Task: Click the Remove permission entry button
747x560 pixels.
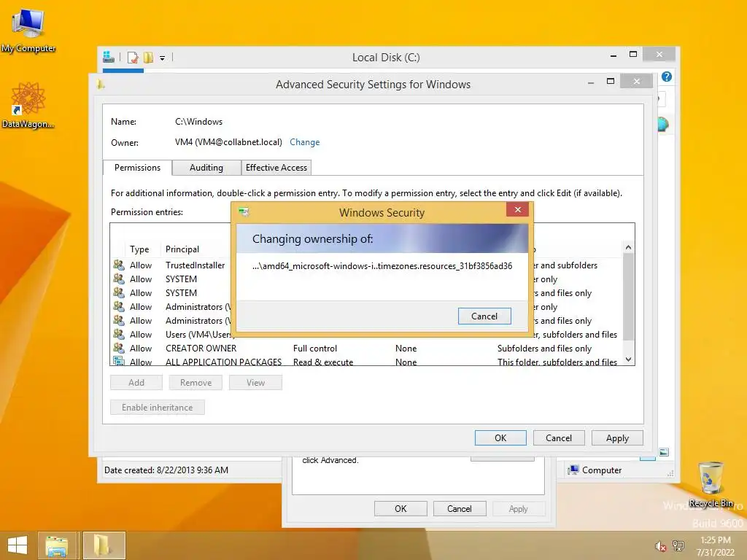Action: (196, 382)
